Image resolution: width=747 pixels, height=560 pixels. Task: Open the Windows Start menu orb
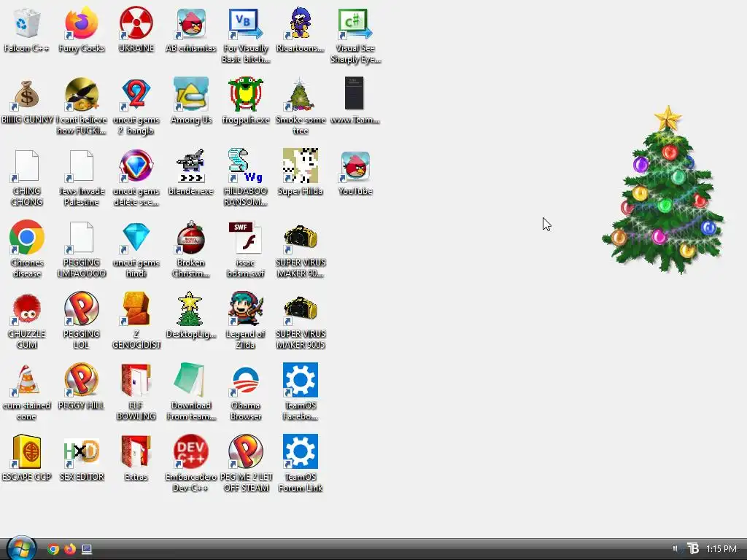click(21, 548)
